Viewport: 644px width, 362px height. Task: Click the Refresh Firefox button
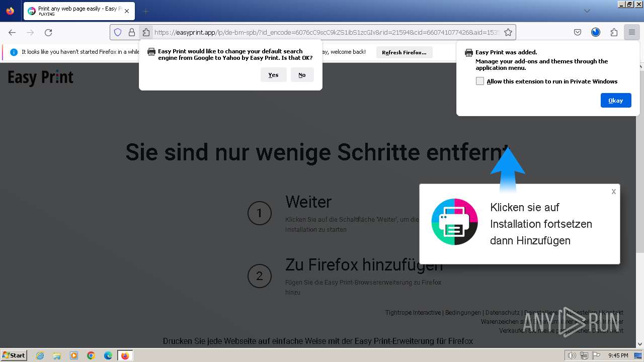click(404, 52)
